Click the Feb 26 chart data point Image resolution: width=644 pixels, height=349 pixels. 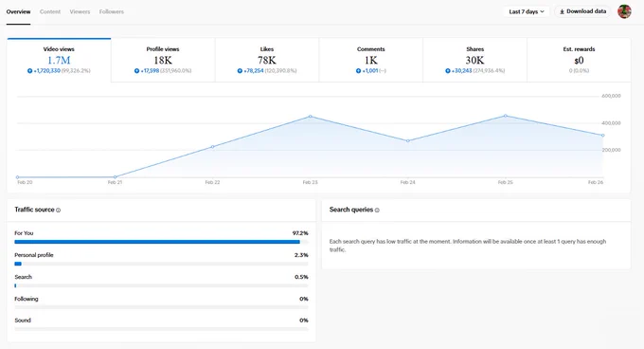603,136
